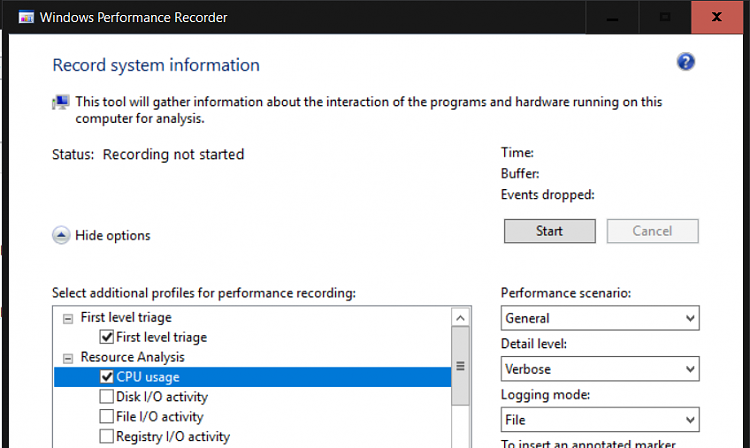Click the Windows Performance Recorder title bar icon
Screen dimensions: 750x448
click(26, 17)
